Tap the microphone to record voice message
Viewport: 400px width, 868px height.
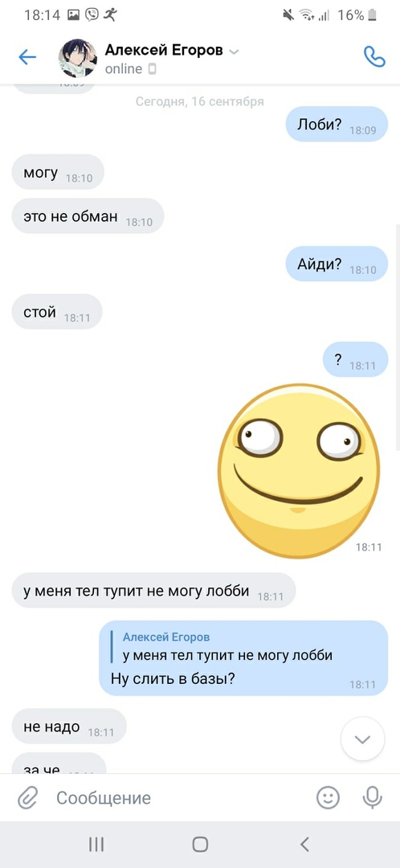point(372,798)
